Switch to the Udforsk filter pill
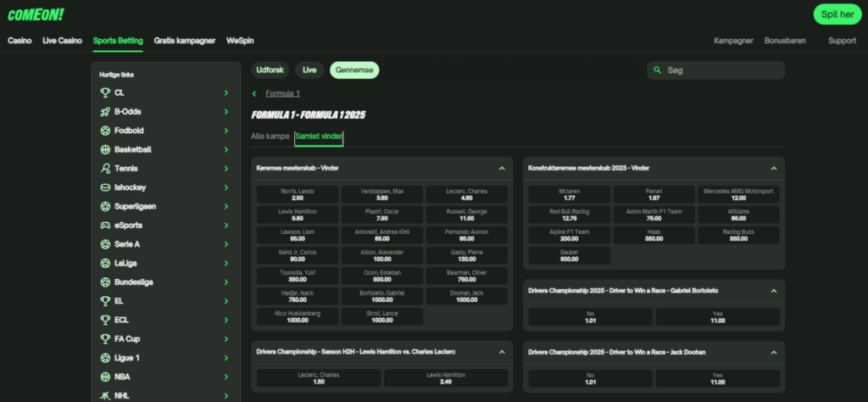 pyautogui.click(x=271, y=70)
